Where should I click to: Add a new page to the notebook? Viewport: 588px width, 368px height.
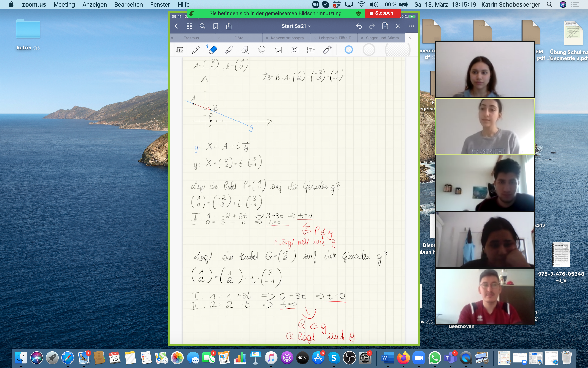[385, 26]
